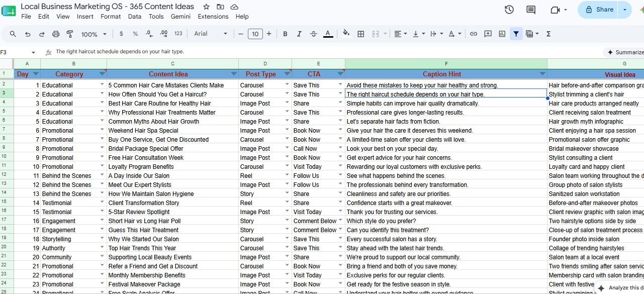Toggle the filter button in toolbar
Screen dimensions: 644x294
tap(516, 34)
